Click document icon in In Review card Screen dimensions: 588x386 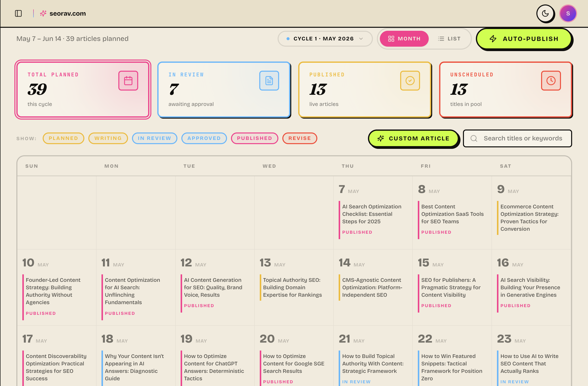click(269, 81)
